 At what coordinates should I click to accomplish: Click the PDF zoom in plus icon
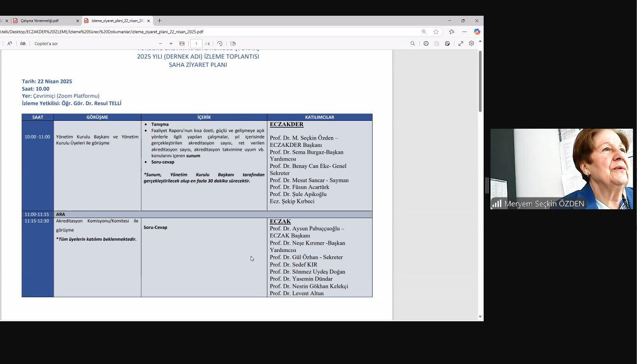pyautogui.click(x=171, y=44)
